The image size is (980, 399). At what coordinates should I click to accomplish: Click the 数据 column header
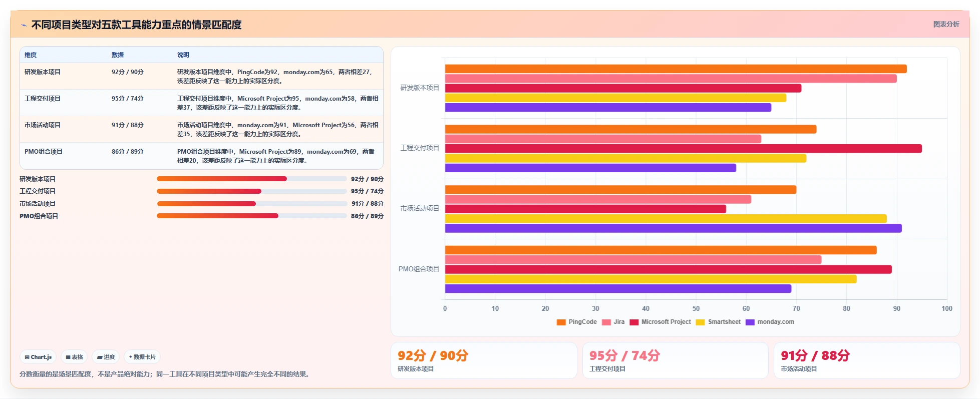pos(118,55)
